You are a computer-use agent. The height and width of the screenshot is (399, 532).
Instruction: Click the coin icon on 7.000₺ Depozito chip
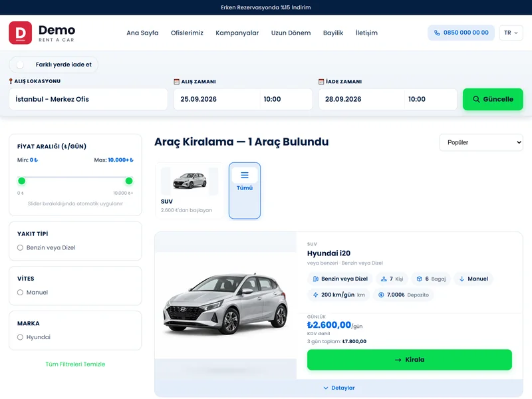click(x=381, y=295)
